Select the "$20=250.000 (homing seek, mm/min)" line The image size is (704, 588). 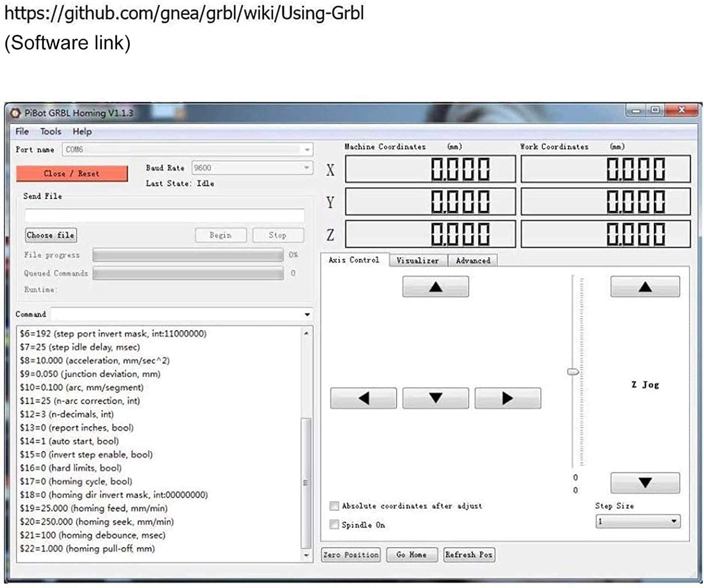[97, 522]
